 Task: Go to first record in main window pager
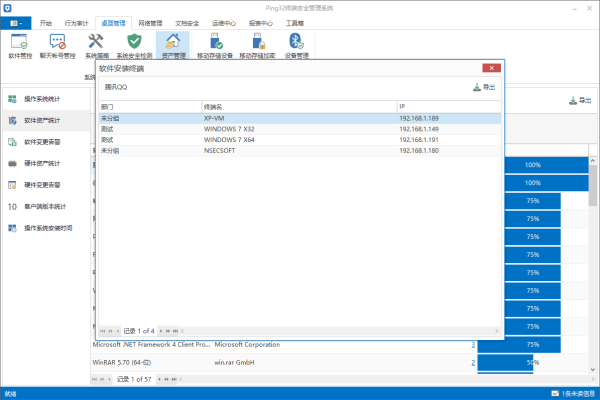coord(94,379)
